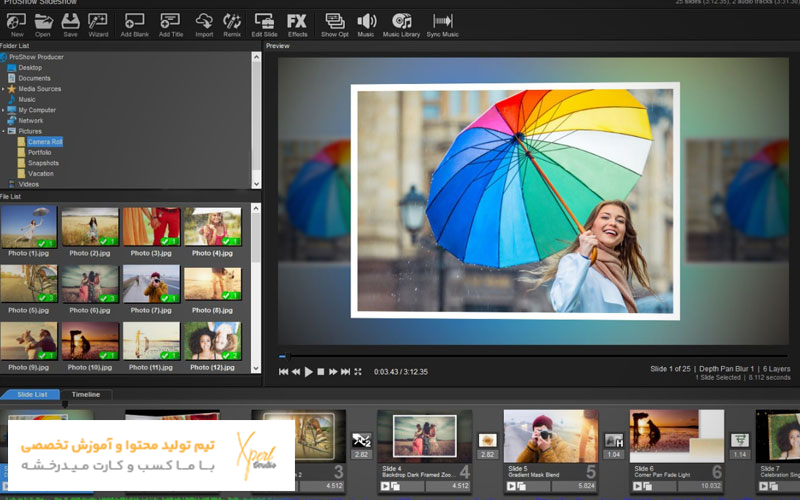
Task: Click the layers icon on Slide 6
Action: (647, 486)
